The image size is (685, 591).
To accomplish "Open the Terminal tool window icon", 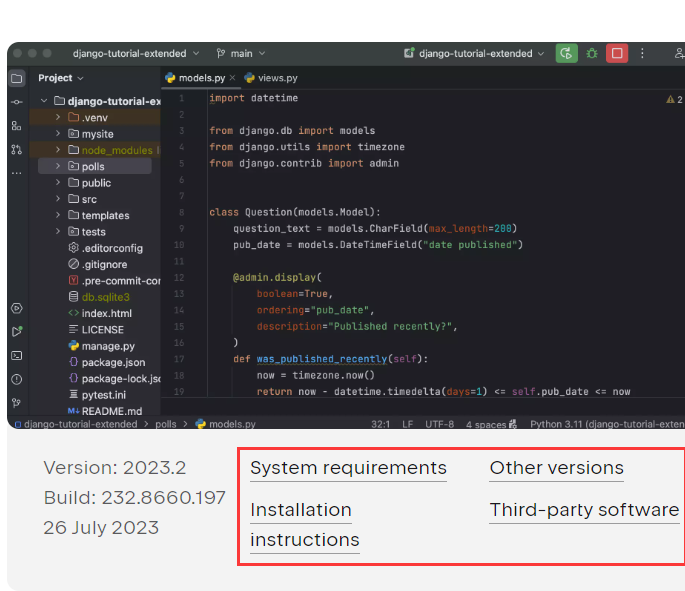I will pyautogui.click(x=17, y=356).
